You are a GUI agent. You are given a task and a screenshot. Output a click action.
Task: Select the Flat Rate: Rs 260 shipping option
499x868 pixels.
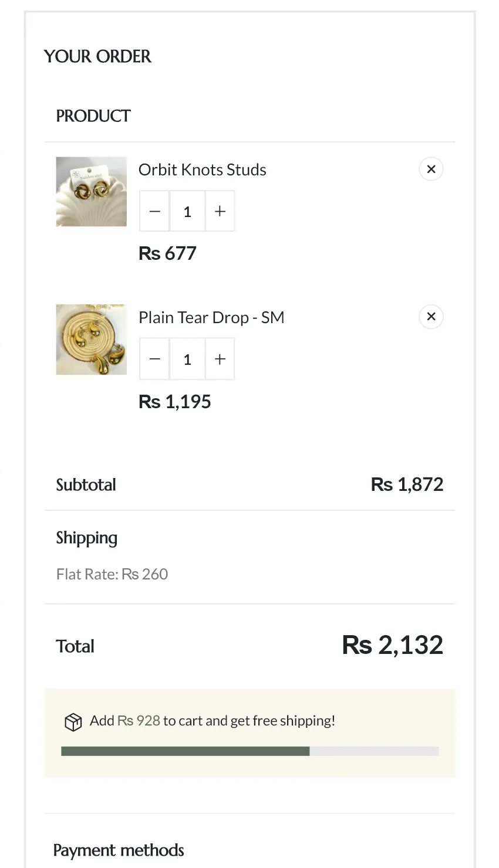[112, 574]
